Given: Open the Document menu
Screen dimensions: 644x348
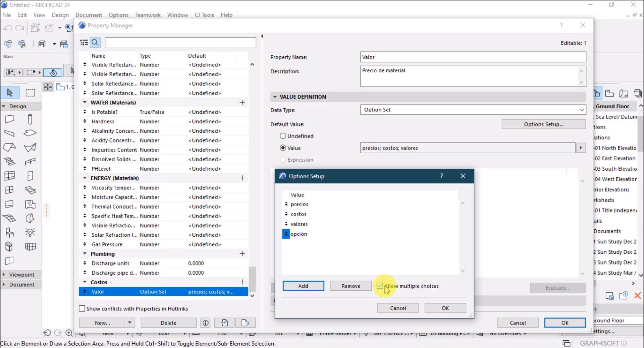Looking at the screenshot, I should click(x=89, y=15).
